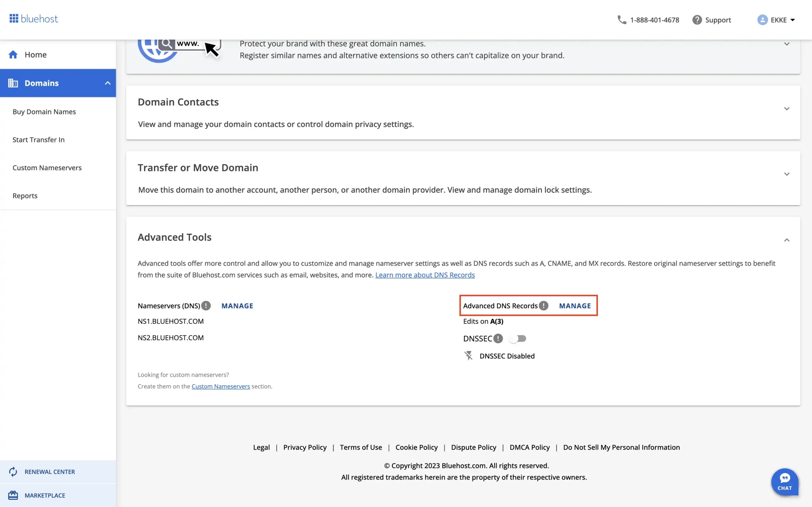
Task: Click the Advanced DNS Records info icon
Action: tap(543, 305)
